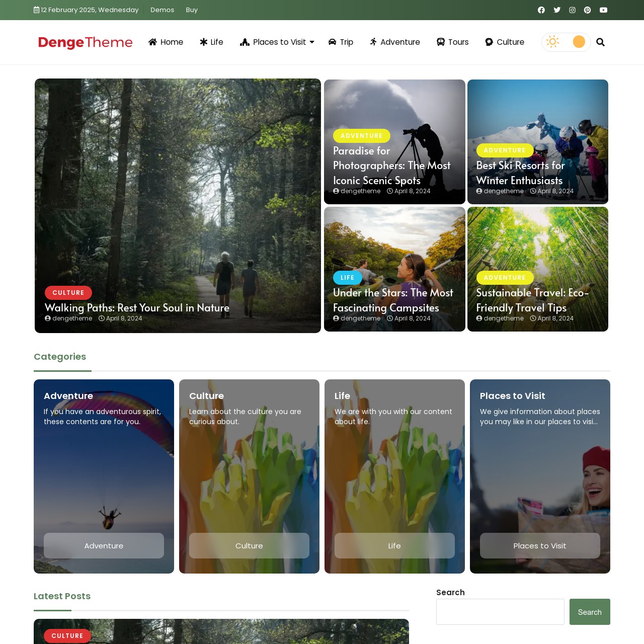Image resolution: width=644 pixels, height=644 pixels.
Task: Open the Adventure menu item
Action: click(x=395, y=42)
